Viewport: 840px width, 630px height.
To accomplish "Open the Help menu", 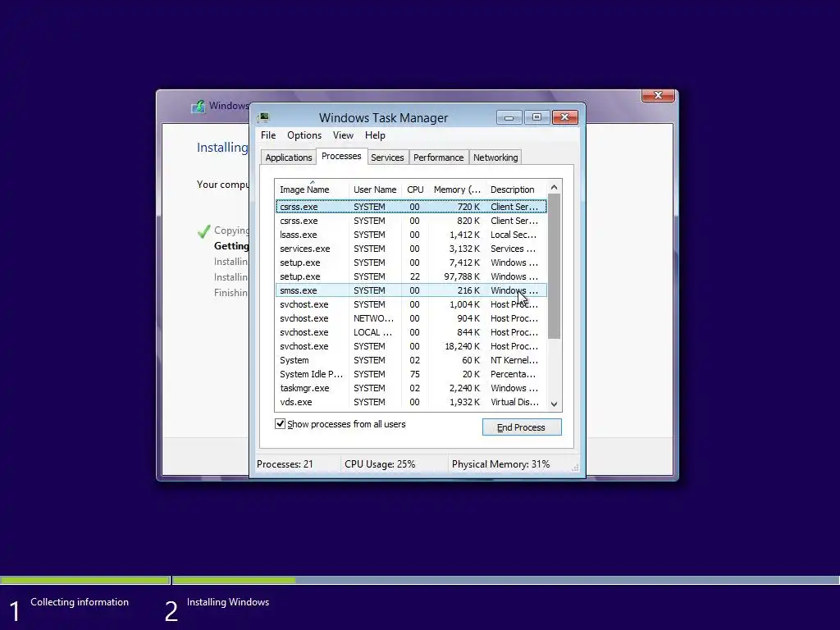I will tap(375, 135).
